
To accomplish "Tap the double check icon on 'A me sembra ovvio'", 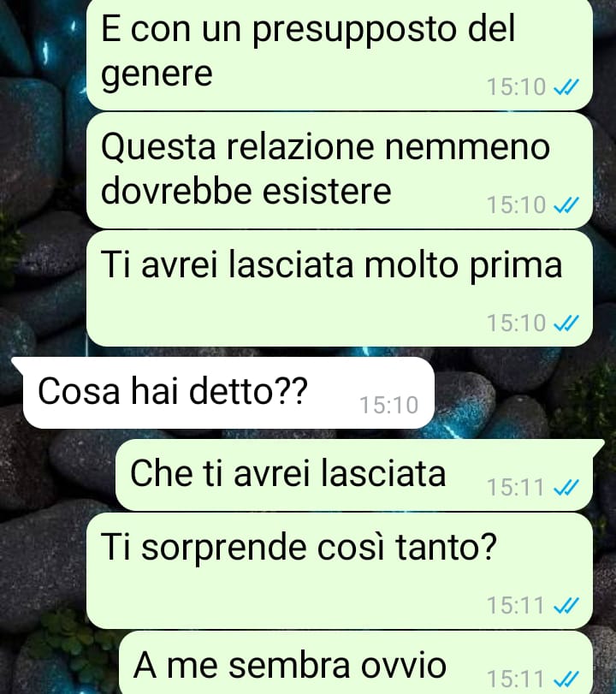I will point(566,679).
